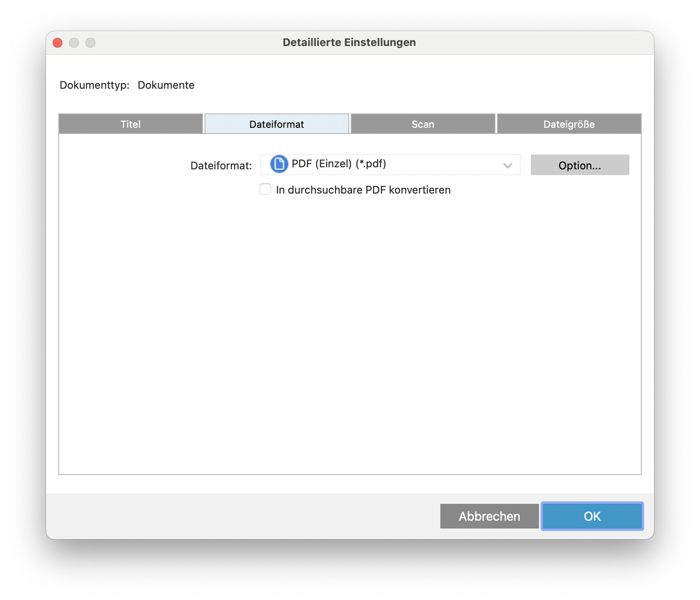This screenshot has width=700, height=600.
Task: Click the 'Dokumenttyp:' label
Action: tap(94, 85)
